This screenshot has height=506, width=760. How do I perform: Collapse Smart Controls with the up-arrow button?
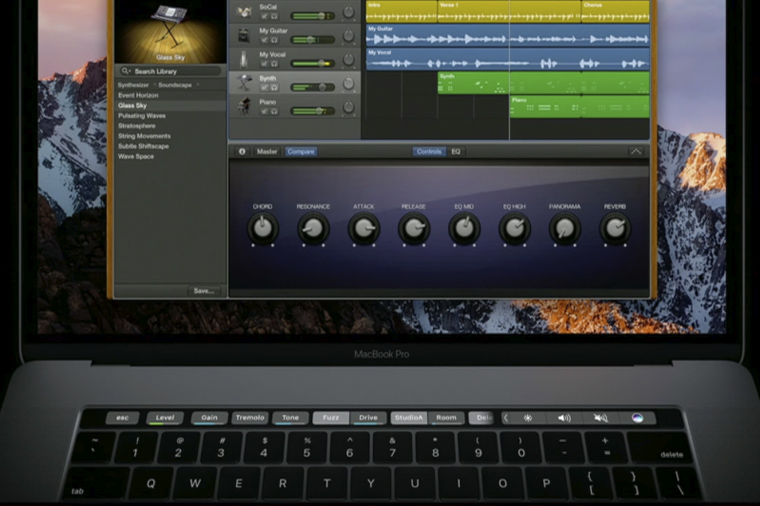click(x=635, y=152)
